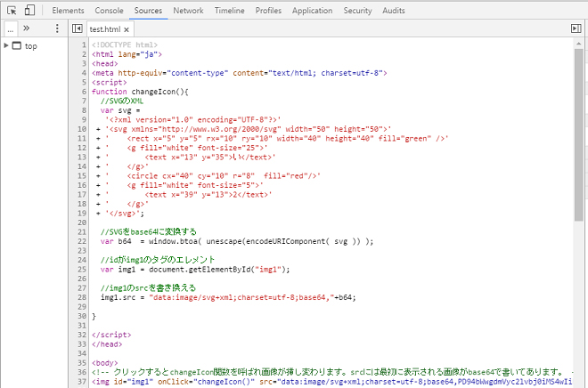588x388 pixels.
Task: Click the 'document.getElementById("img1")' code line
Action: click(195, 270)
